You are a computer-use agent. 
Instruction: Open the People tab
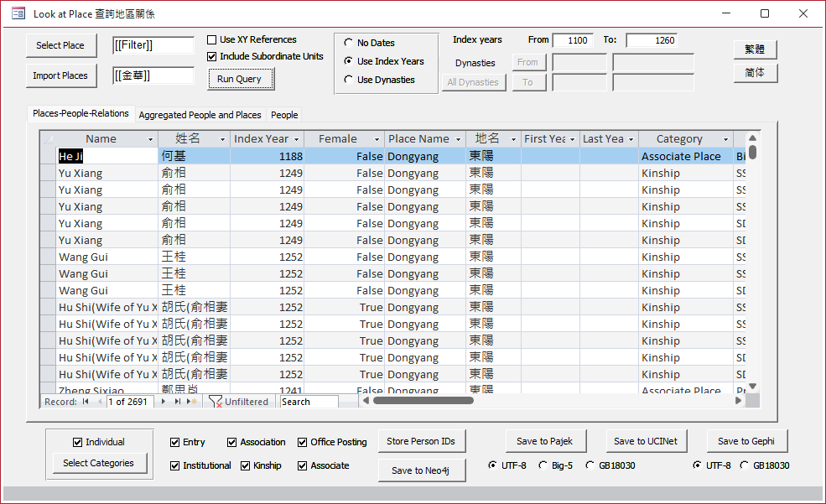[284, 115]
